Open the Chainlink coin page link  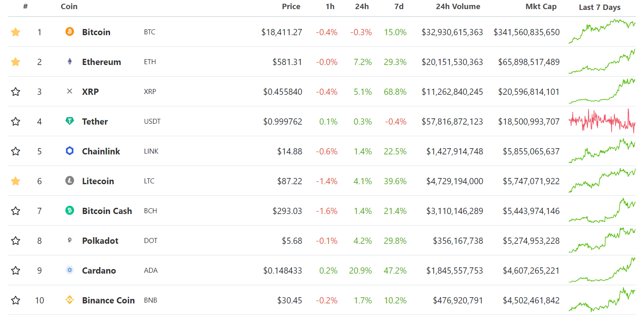point(101,151)
